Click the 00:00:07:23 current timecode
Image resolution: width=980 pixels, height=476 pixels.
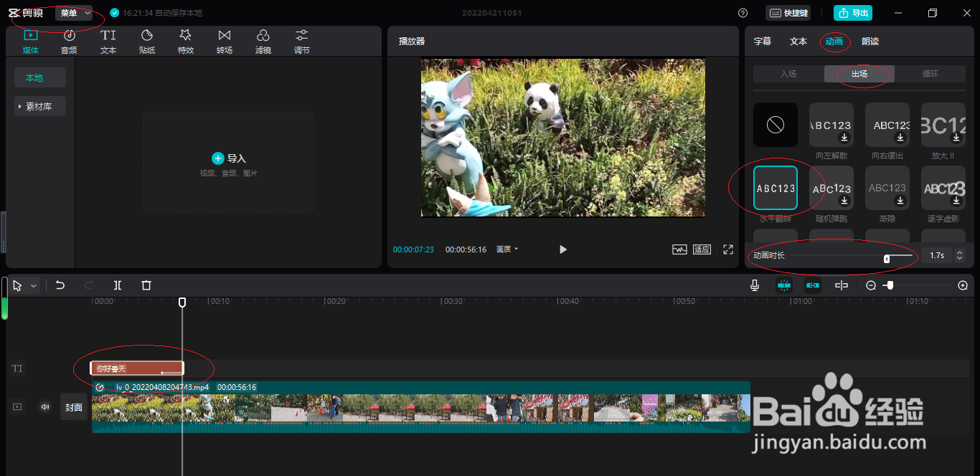[x=413, y=249]
